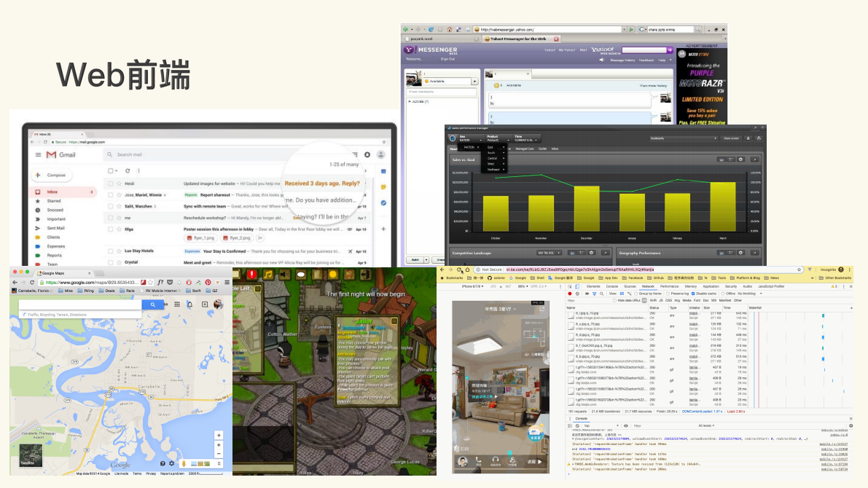This screenshot has width=868, height=488.
Task: Open the flyer_2.png attachment chip
Action: [x=236, y=238]
